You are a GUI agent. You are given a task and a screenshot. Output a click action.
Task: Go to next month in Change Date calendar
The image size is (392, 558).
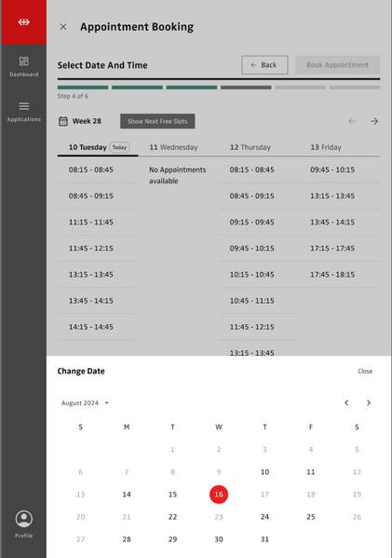pos(369,402)
